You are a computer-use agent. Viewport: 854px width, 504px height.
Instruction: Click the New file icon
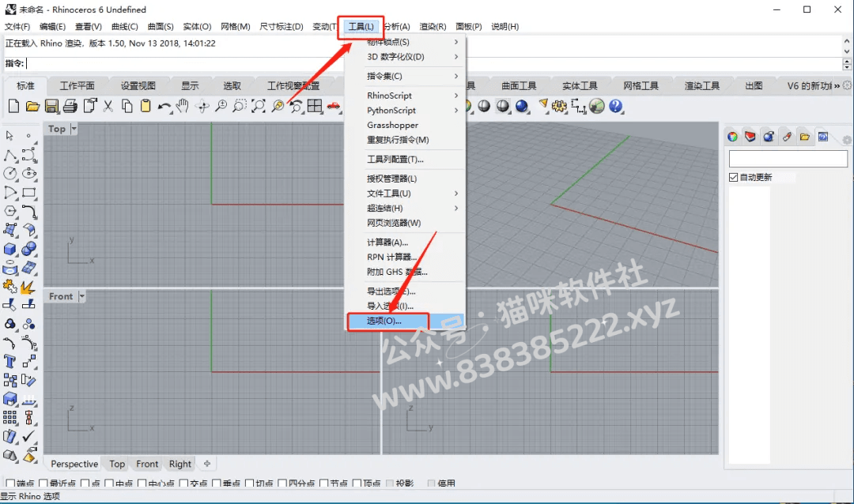click(x=13, y=106)
